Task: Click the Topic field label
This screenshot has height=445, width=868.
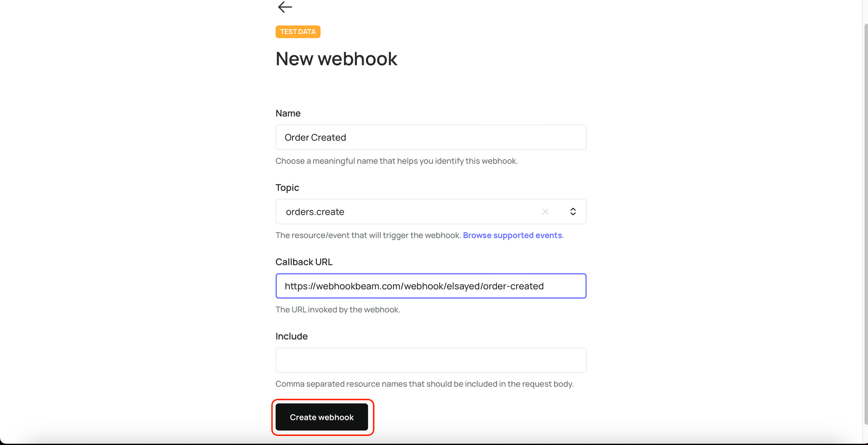Action: (x=287, y=188)
